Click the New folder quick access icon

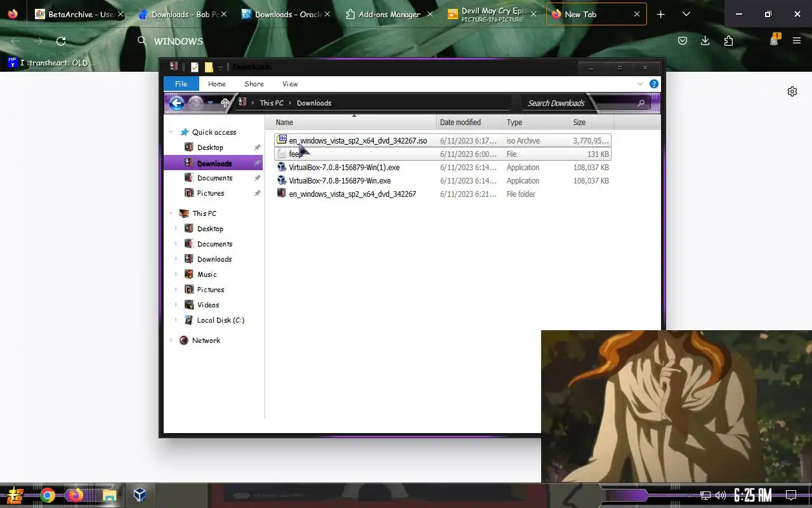(x=208, y=67)
